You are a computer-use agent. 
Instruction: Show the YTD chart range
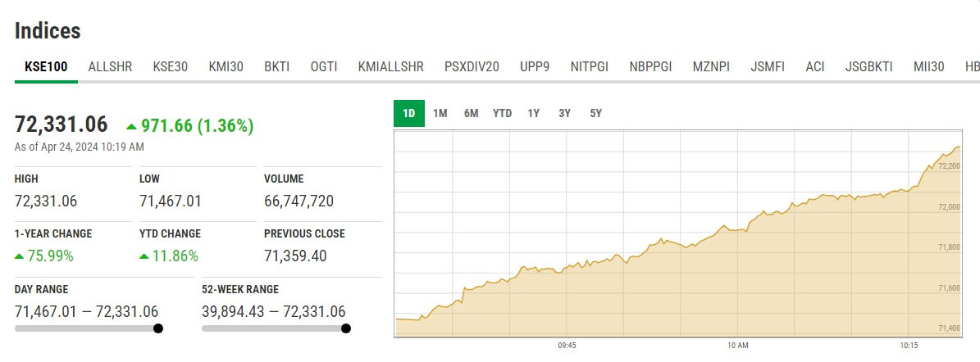coord(502,114)
